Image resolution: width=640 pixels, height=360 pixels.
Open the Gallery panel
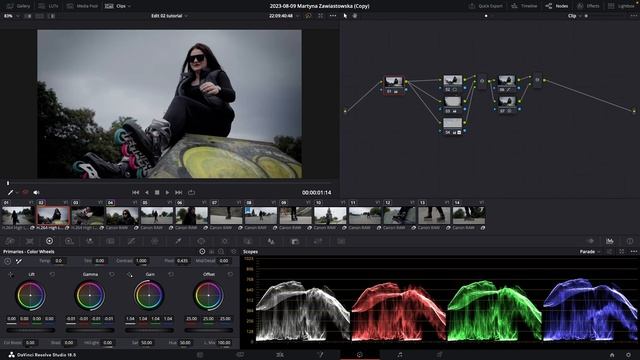coord(18,6)
